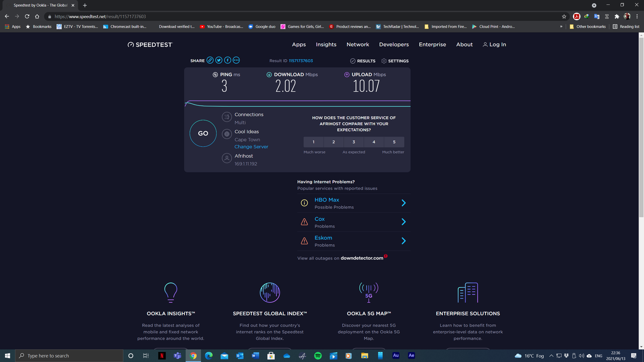Open the Chromecast built-in bookmark
This screenshot has width=644, height=362.
pyautogui.click(x=125, y=27)
